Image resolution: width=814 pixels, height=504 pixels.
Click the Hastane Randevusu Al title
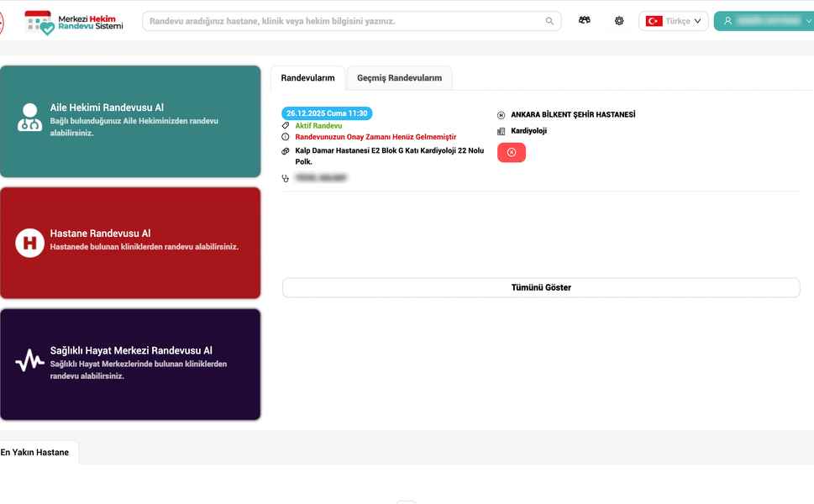[100, 234]
